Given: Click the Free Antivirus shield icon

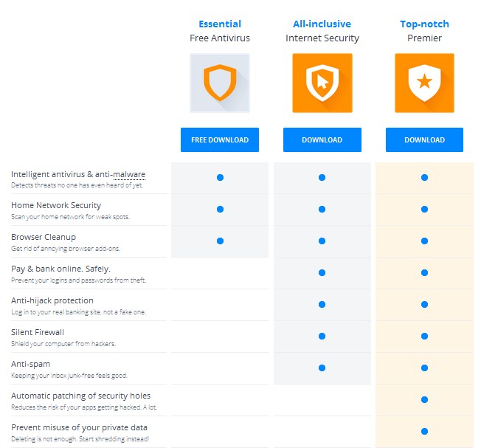Looking at the screenshot, I should [220, 83].
